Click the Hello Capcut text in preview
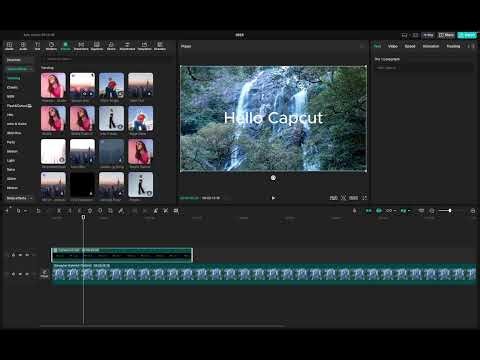The width and height of the screenshot is (480, 360). [273, 118]
